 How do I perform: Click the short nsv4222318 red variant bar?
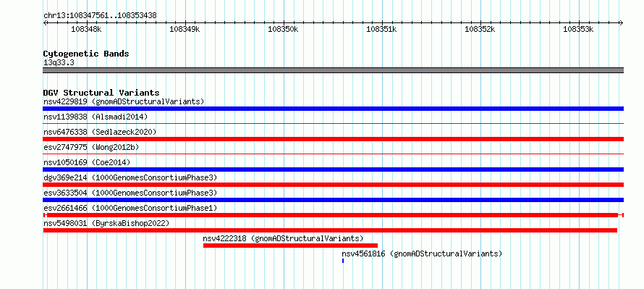[x=290, y=246]
